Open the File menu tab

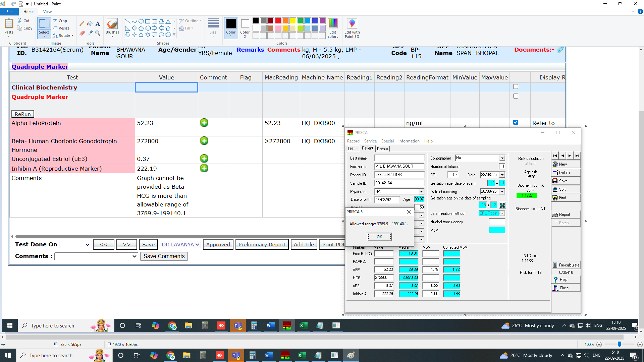pos(9,12)
